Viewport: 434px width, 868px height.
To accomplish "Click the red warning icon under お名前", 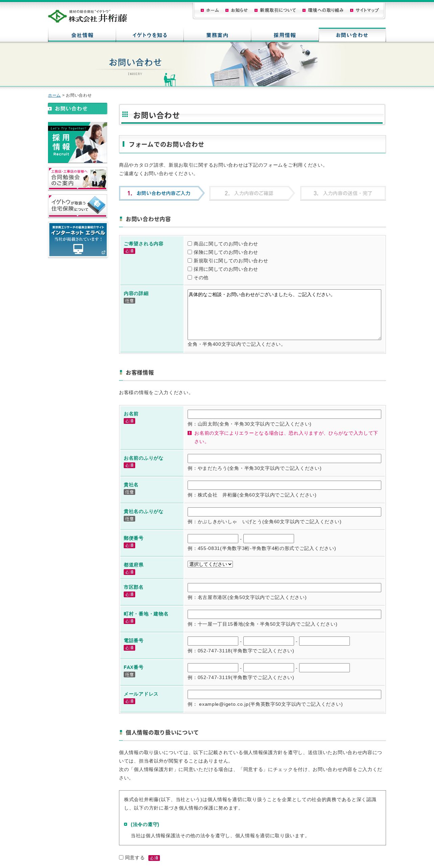I will [190, 433].
